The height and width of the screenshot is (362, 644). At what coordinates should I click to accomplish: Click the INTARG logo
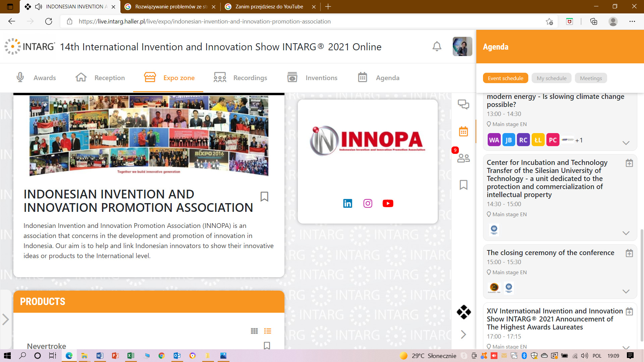[30, 46]
